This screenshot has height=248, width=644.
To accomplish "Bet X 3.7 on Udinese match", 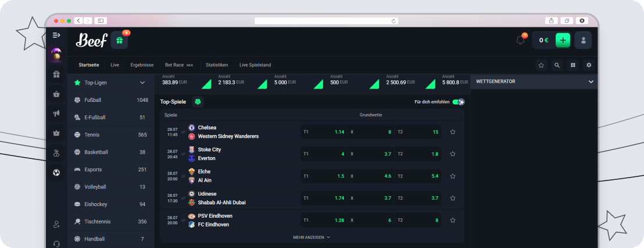I will pos(371,198).
